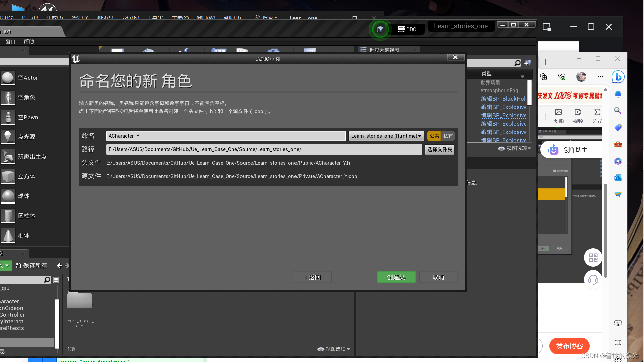Open the Bing sidebar icon

pyautogui.click(x=618, y=77)
